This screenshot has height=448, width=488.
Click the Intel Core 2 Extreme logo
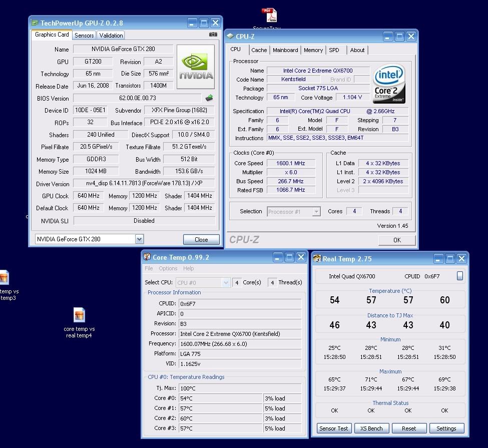pyautogui.click(x=389, y=83)
